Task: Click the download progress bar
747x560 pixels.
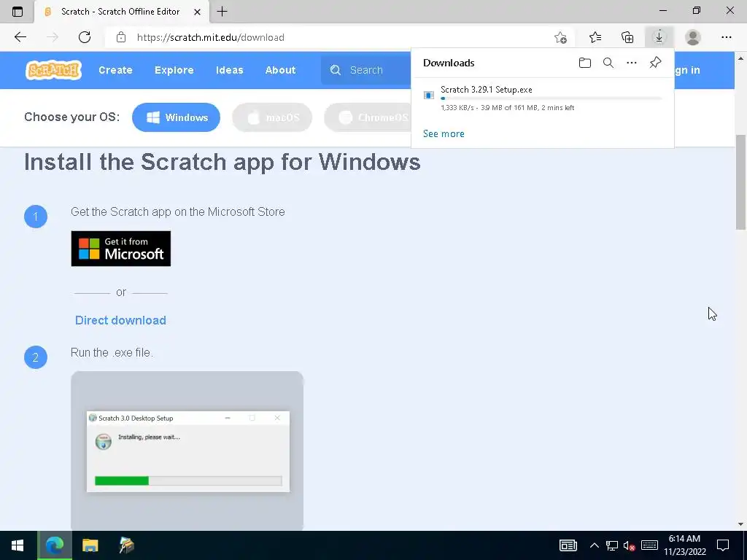Action: 551,98
